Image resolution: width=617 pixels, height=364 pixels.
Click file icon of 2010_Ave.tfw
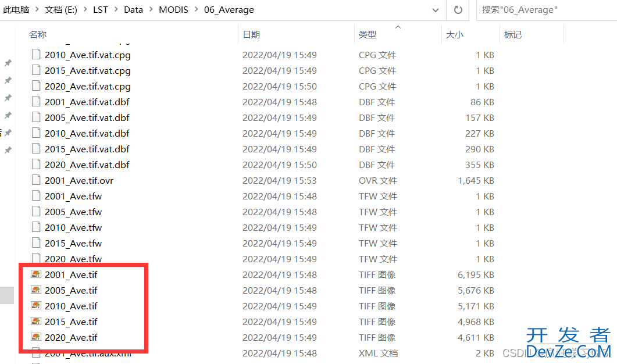pos(36,227)
